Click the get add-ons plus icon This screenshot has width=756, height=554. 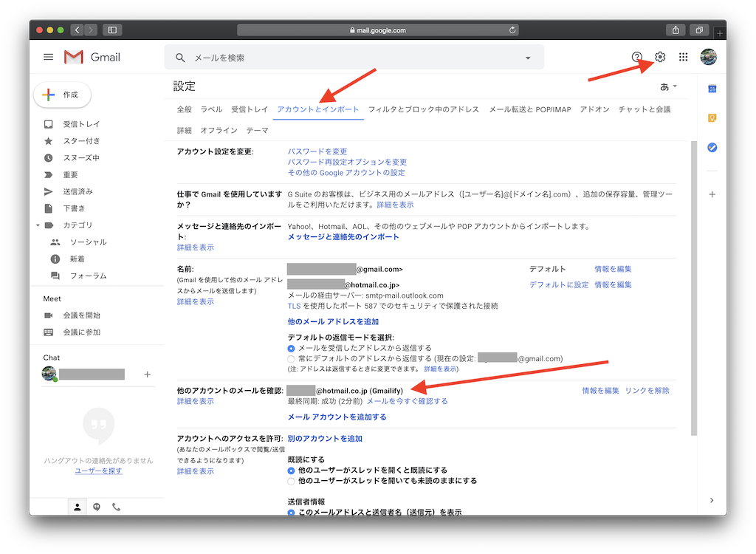712,194
